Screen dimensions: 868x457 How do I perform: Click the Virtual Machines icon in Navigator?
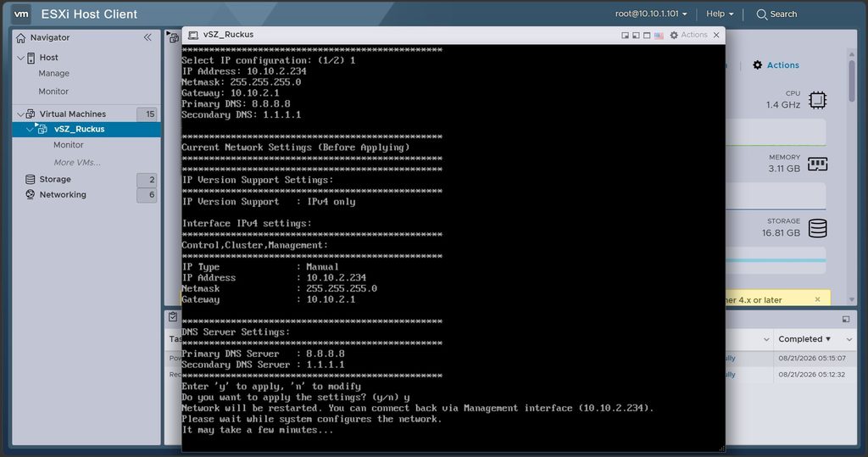point(31,114)
